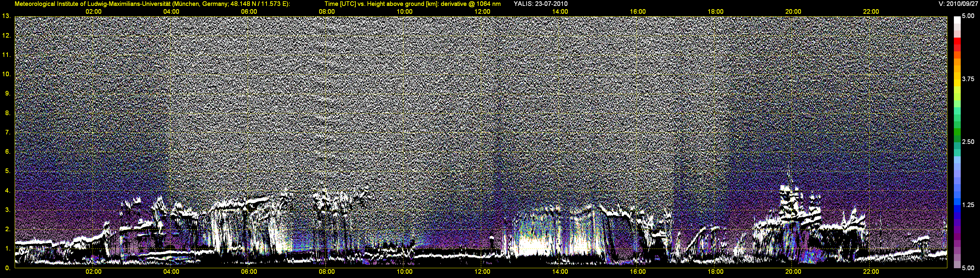Click the 3.75 color bar value

(x=968, y=79)
